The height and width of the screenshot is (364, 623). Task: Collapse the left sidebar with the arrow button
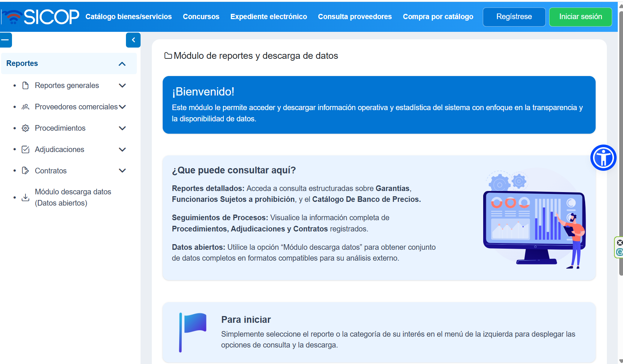point(133,40)
